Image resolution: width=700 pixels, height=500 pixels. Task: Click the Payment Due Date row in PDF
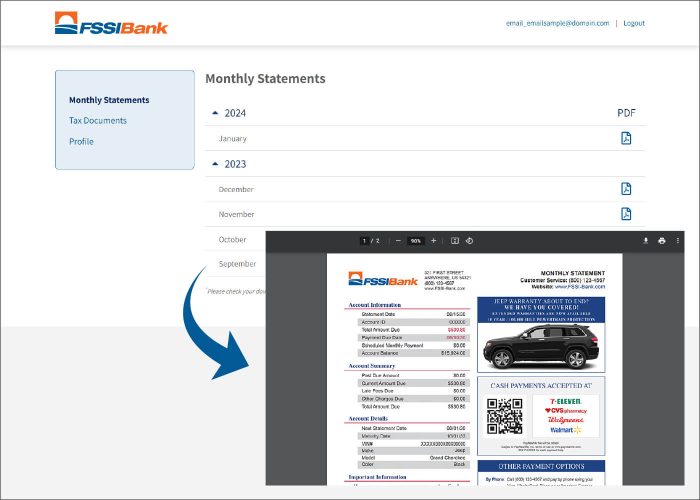coord(413,338)
